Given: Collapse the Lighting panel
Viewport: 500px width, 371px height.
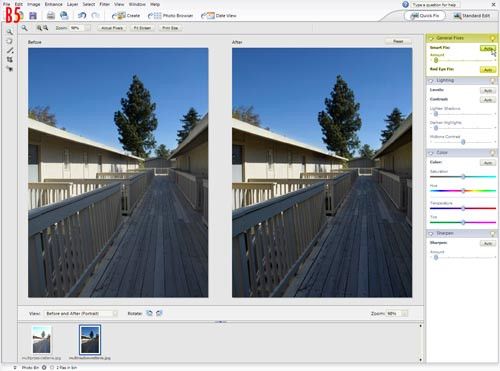Looking at the screenshot, I should coord(431,81).
